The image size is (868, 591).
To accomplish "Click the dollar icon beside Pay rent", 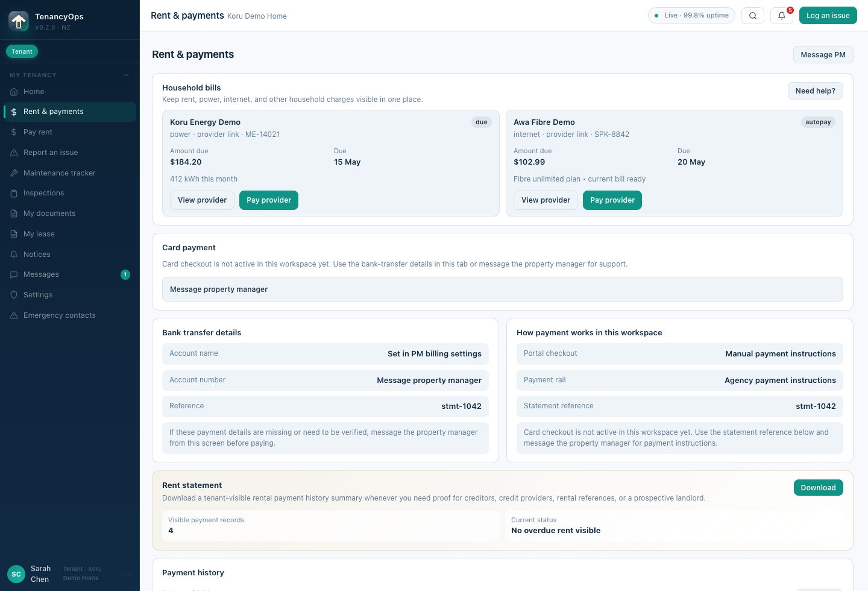I will (x=14, y=132).
